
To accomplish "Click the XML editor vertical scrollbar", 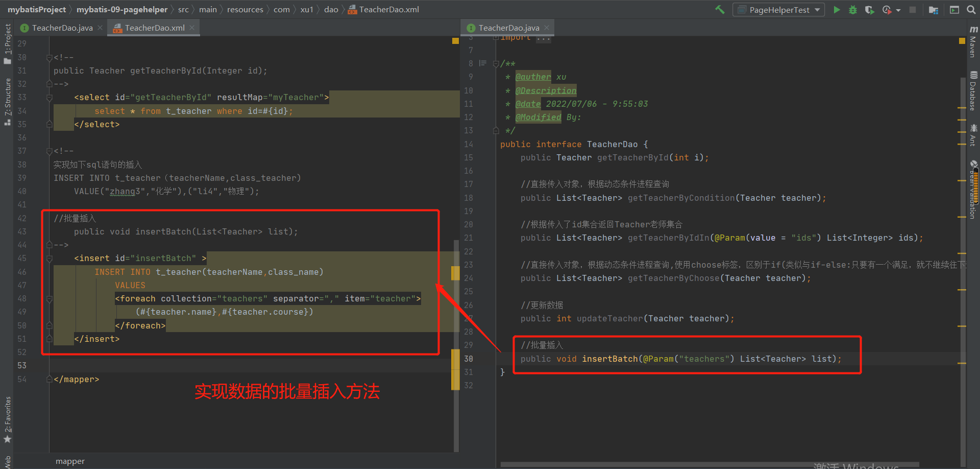I will (456, 346).
